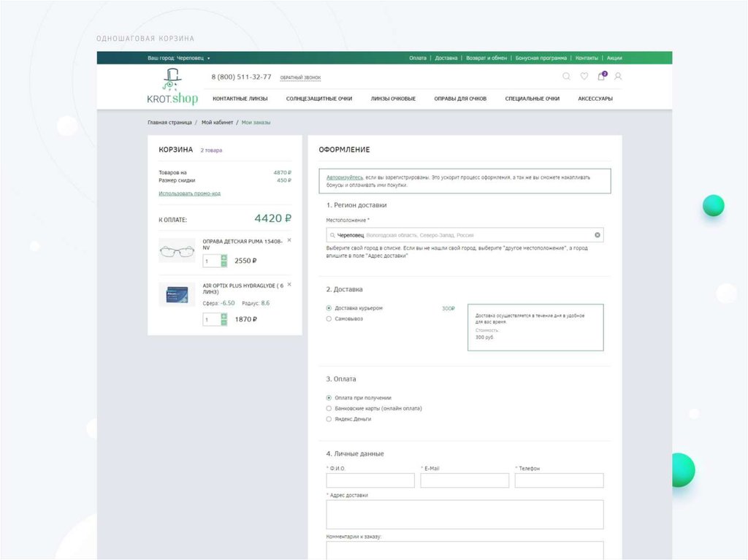Open Бонусная программа link
The height and width of the screenshot is (560, 748).
(541, 58)
